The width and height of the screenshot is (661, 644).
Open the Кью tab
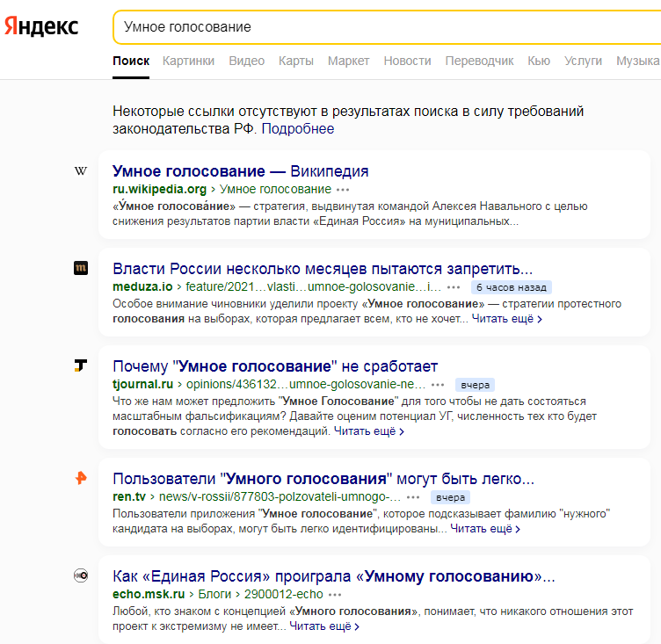[539, 62]
